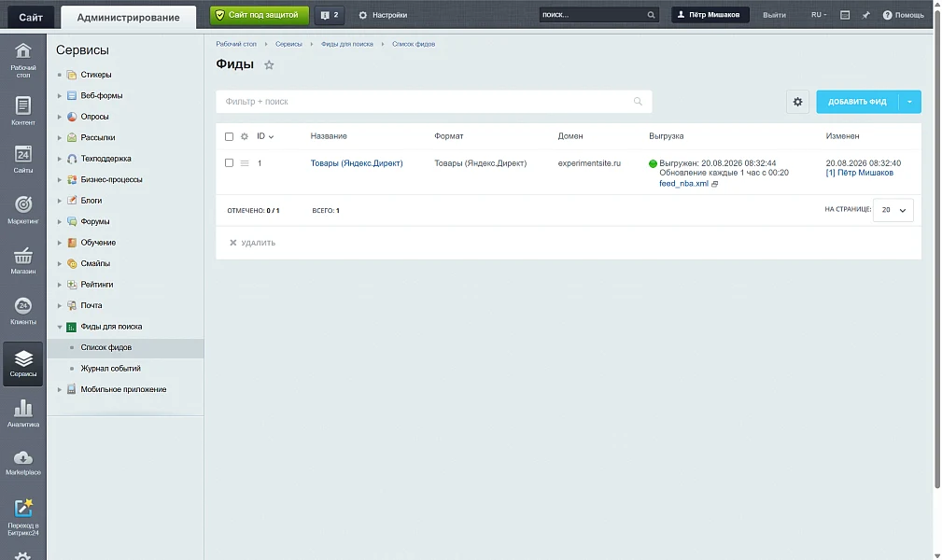Click the panel layout icon next to RU

(x=845, y=15)
